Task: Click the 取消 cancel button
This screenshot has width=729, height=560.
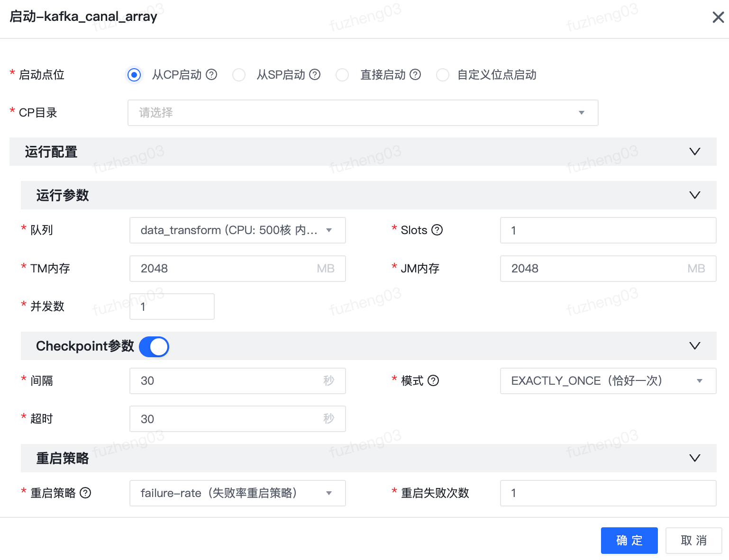Action: [693, 540]
